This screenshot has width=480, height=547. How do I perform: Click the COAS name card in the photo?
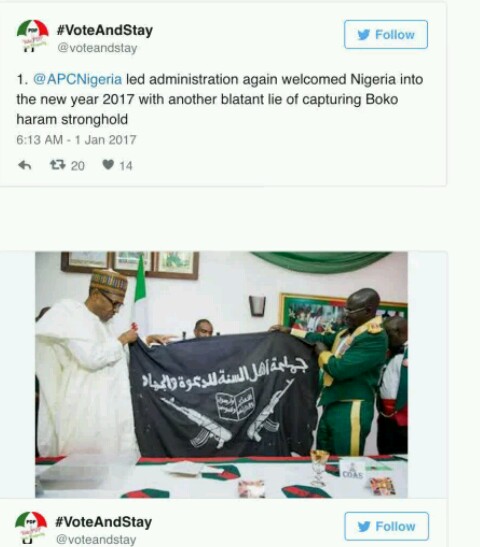click(352, 470)
